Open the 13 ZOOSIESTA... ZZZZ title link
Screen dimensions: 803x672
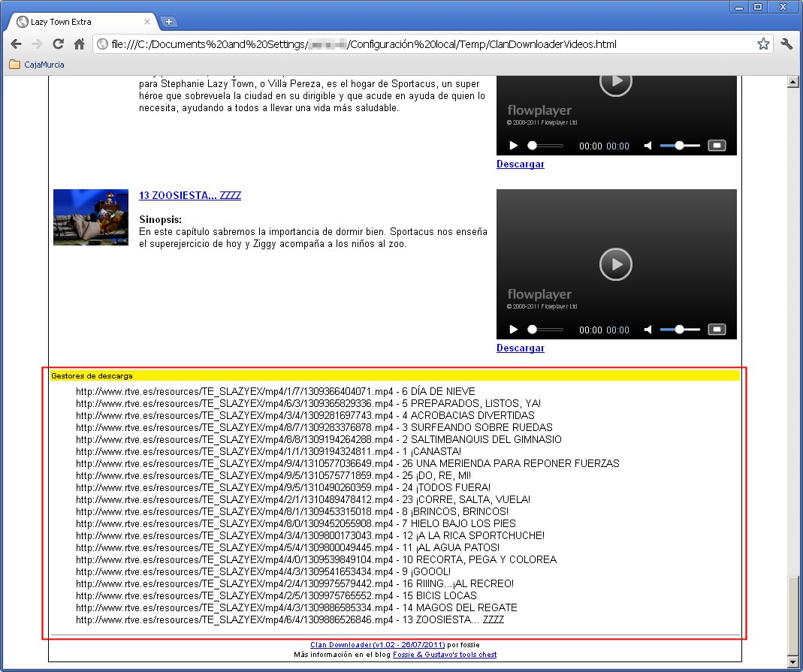pyautogui.click(x=190, y=195)
